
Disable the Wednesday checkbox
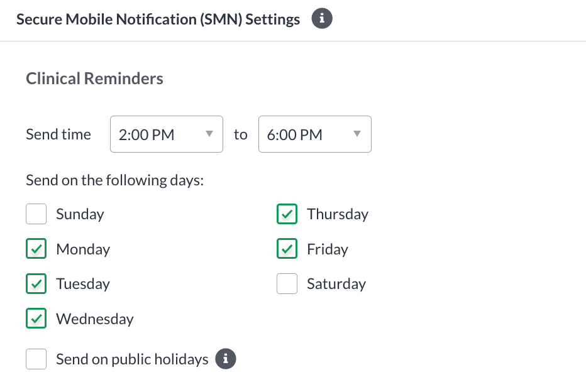(36, 318)
